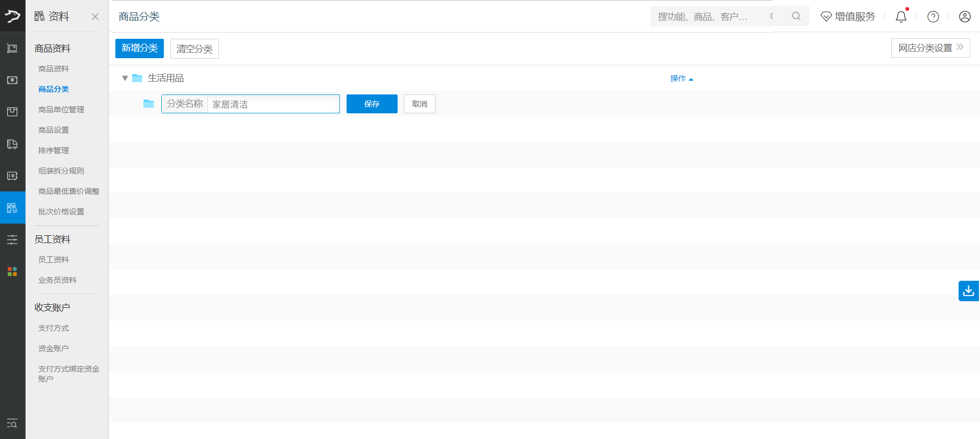The image size is (980, 439).
Task: Open 商品单位管理 menu item
Action: (61, 110)
